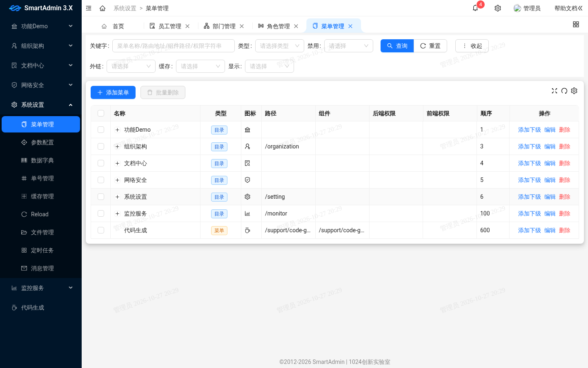This screenshot has width=588, height=368.
Task: Open notifications bell icon
Action: [475, 8]
